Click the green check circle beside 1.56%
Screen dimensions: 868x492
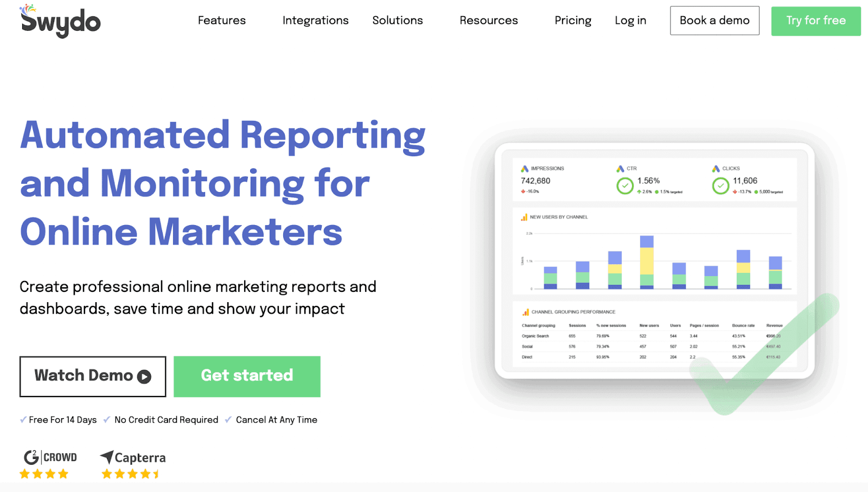pyautogui.click(x=625, y=186)
